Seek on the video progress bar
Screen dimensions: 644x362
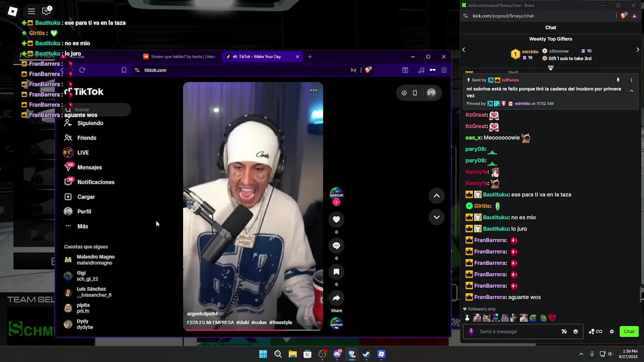pyautogui.click(x=253, y=329)
